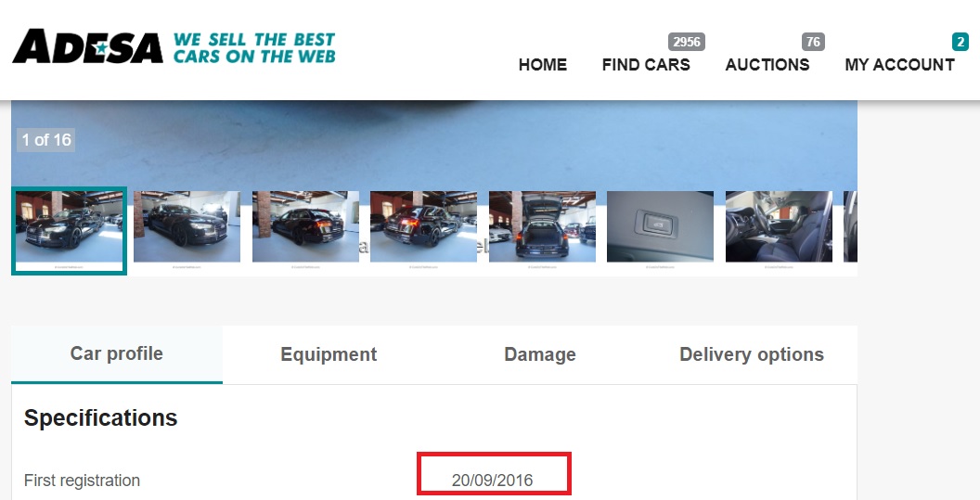The height and width of the screenshot is (500, 980).
Task: Open MY ACCOUNT menu
Action: pos(899,64)
